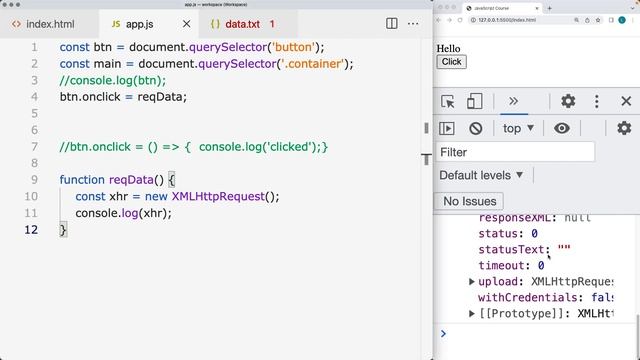Click the 'withCredentials' console property

coord(528,298)
